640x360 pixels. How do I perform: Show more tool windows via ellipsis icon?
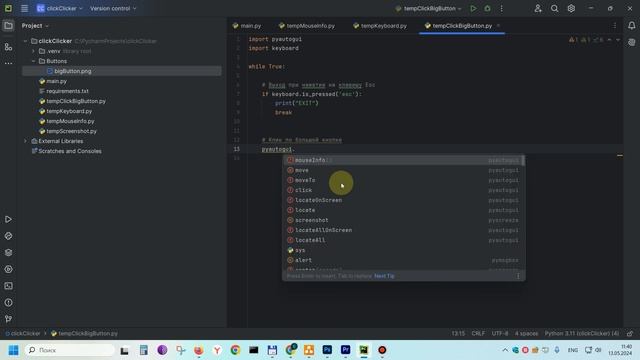click(8, 63)
